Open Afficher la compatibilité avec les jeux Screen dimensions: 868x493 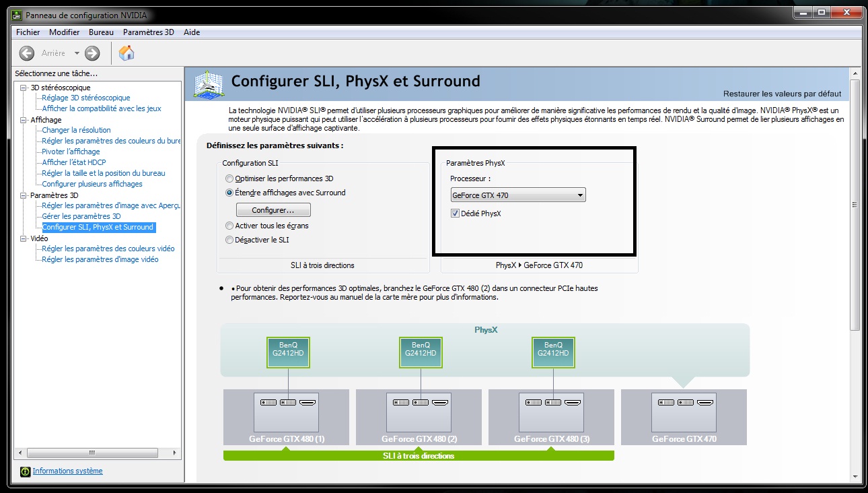tap(102, 108)
